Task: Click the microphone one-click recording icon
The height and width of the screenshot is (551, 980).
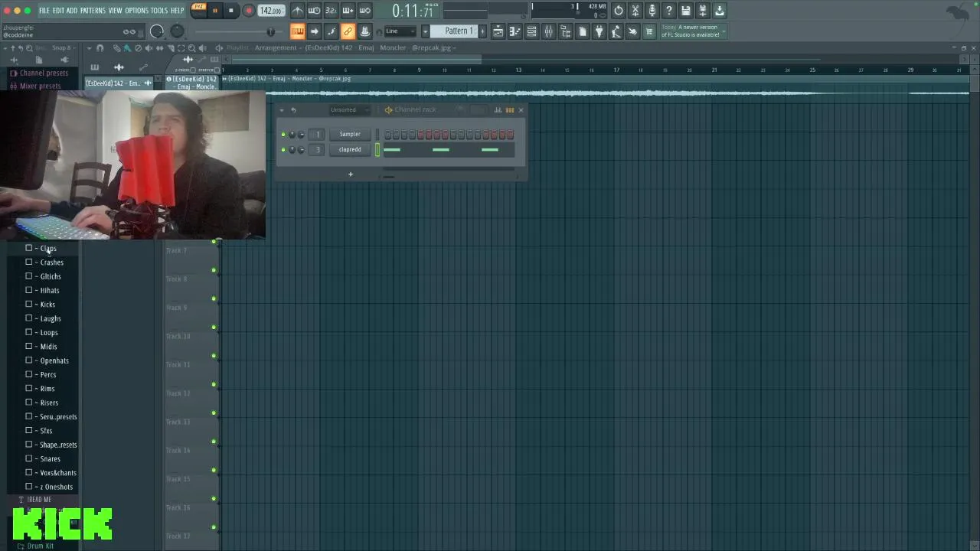Action: (x=652, y=11)
